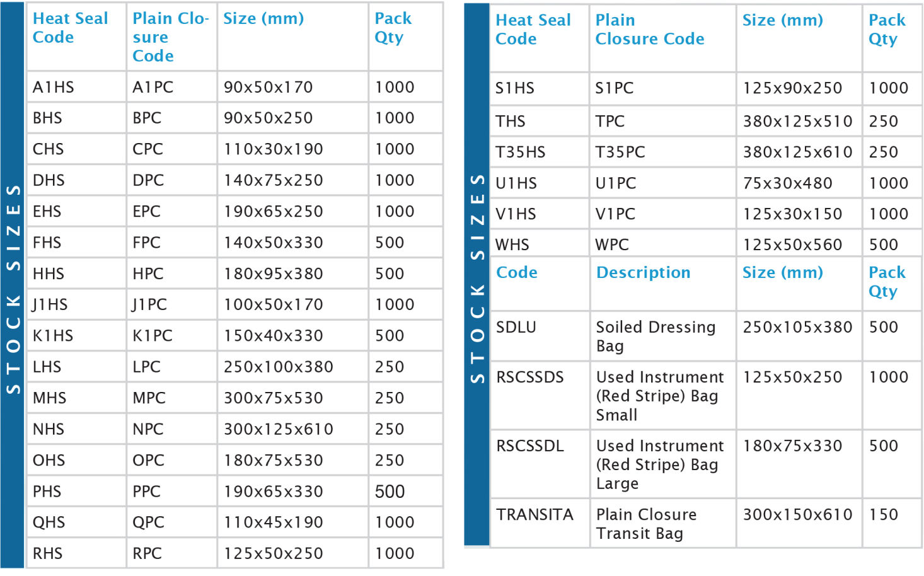Viewport: 924px width, 576px height.
Task: Click the 110x30x190 size cell
Action: 273,149
